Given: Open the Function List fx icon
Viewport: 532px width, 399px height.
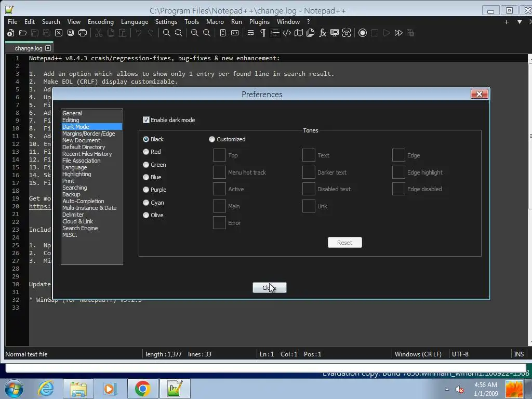Looking at the screenshot, I should (x=323, y=33).
